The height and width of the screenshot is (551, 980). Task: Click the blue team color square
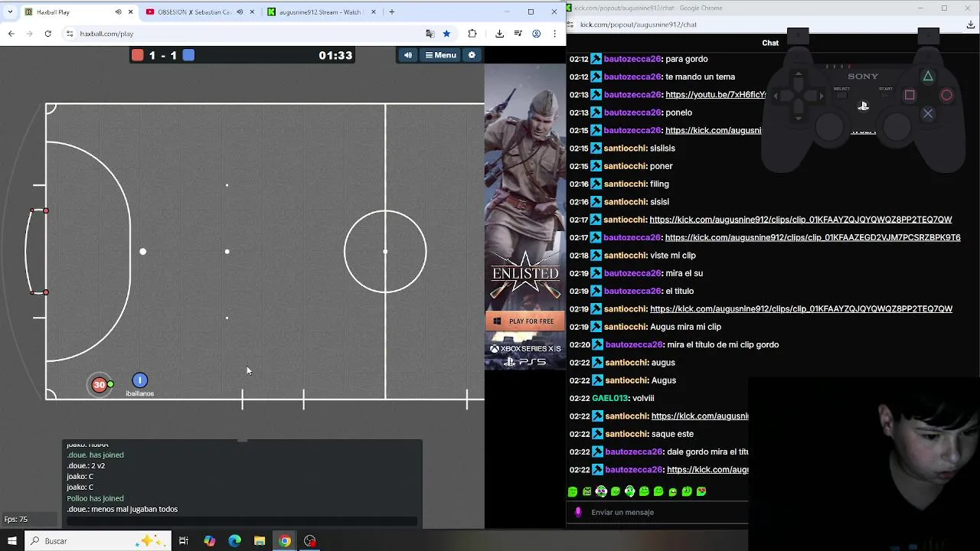(188, 55)
